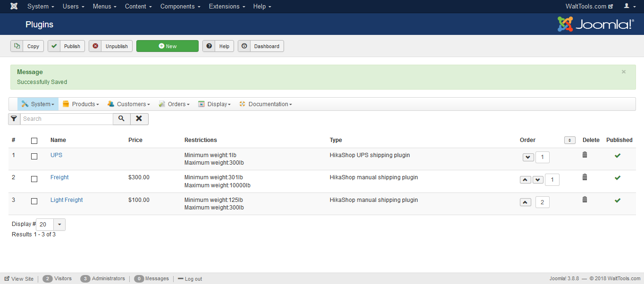Move Freight down with order arrow
Viewport: 644px width, 284px height.
[x=538, y=180]
